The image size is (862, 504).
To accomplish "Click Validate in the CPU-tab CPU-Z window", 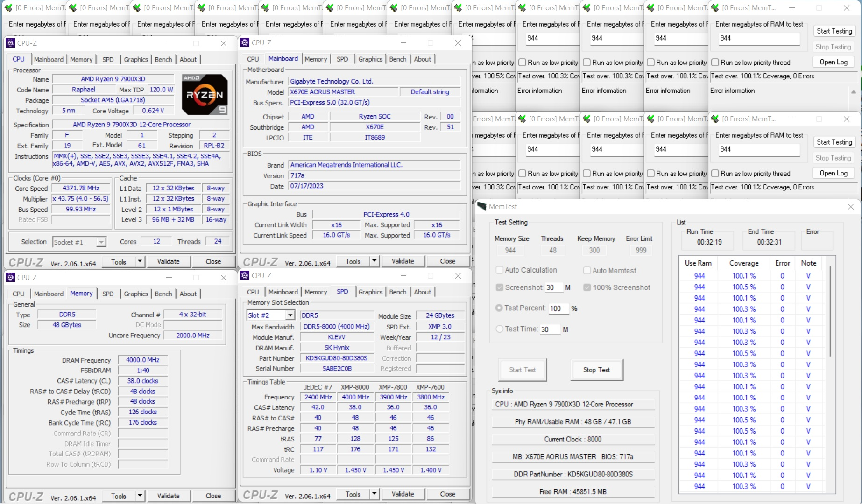I will [168, 261].
